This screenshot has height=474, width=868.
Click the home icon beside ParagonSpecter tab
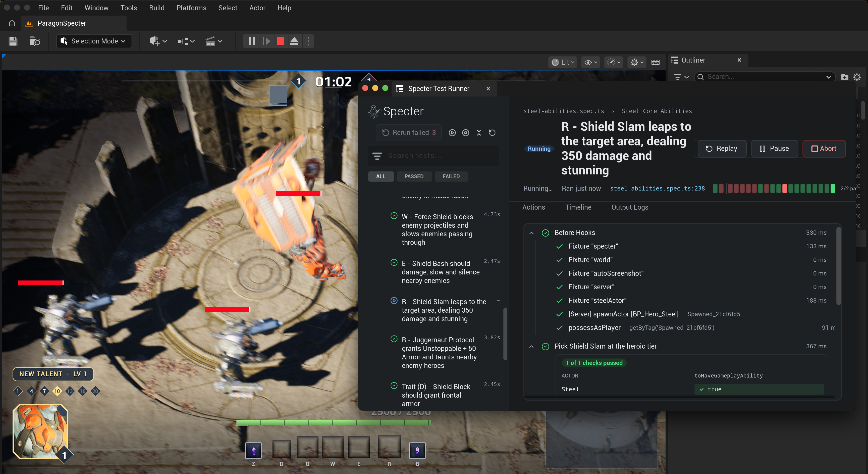pos(12,23)
